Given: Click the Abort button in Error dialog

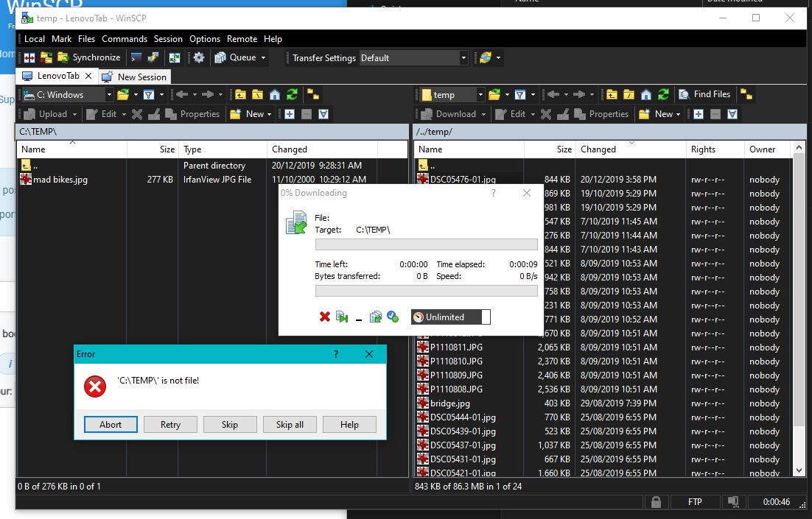Looking at the screenshot, I should pos(111,425).
